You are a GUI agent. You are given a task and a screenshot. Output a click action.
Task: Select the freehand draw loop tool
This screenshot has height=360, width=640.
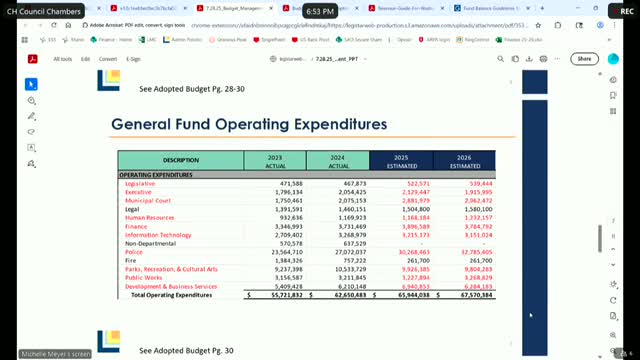click(x=31, y=132)
